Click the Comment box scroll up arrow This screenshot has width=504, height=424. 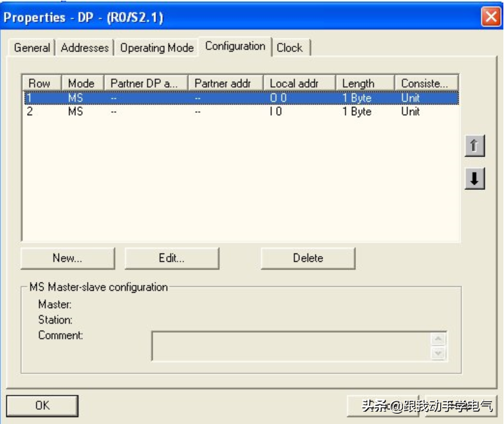438,339
